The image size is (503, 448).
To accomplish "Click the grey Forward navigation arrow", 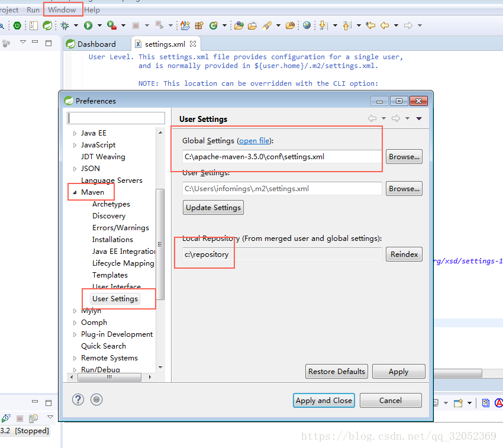I will pos(408,25).
